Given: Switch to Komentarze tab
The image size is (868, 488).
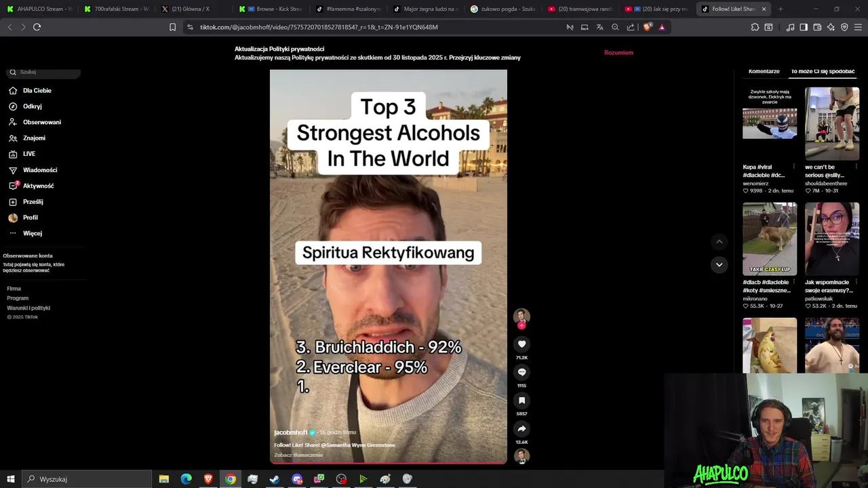Looking at the screenshot, I should (x=764, y=71).
